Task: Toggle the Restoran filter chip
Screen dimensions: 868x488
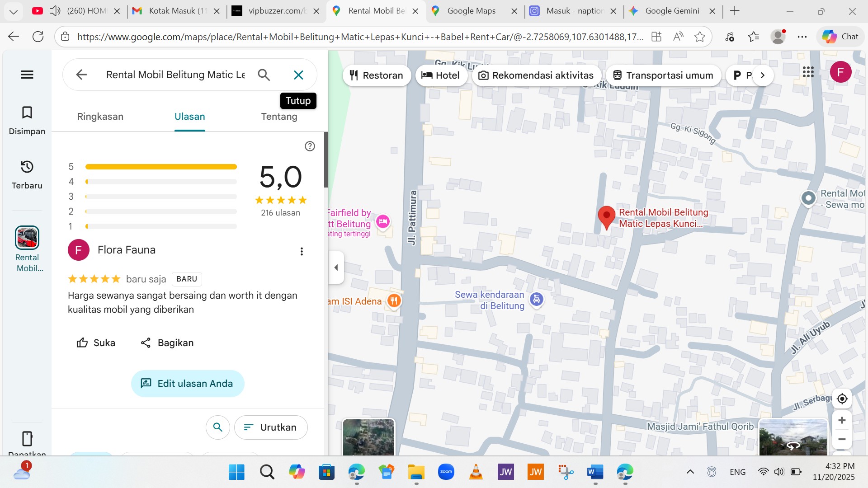Action: point(377,75)
